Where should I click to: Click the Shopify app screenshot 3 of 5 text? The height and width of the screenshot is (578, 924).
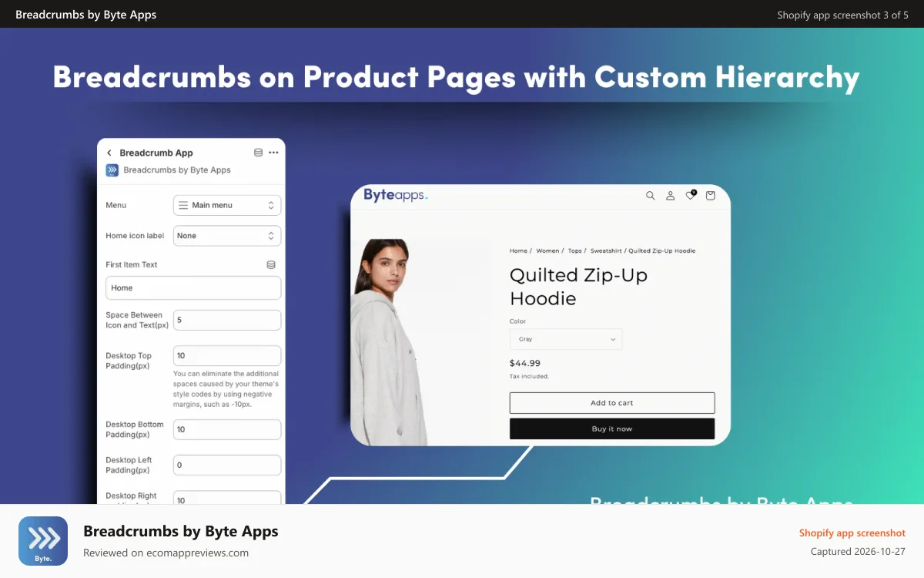coord(843,15)
